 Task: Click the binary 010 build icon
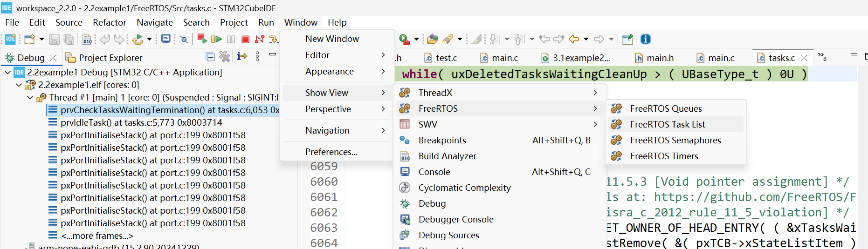(x=87, y=40)
